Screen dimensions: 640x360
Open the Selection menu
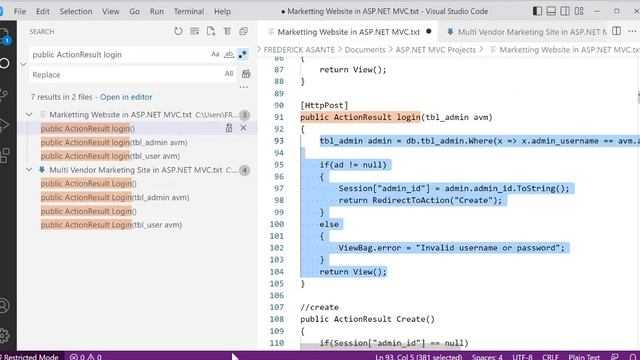(x=76, y=11)
